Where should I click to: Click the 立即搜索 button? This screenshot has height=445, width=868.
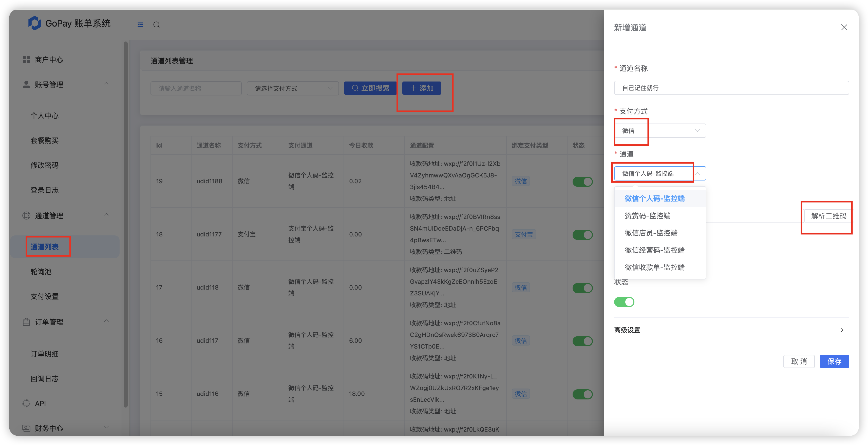pos(370,88)
